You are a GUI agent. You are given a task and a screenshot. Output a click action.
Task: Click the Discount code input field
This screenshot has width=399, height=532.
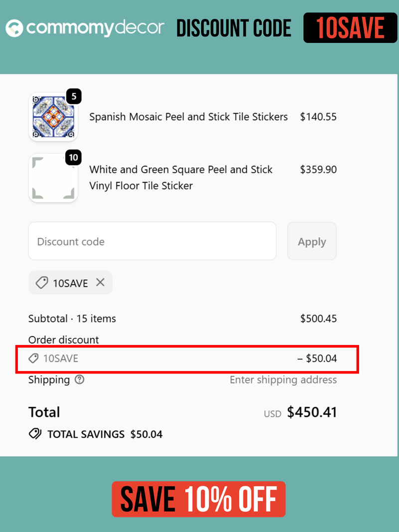tap(152, 241)
